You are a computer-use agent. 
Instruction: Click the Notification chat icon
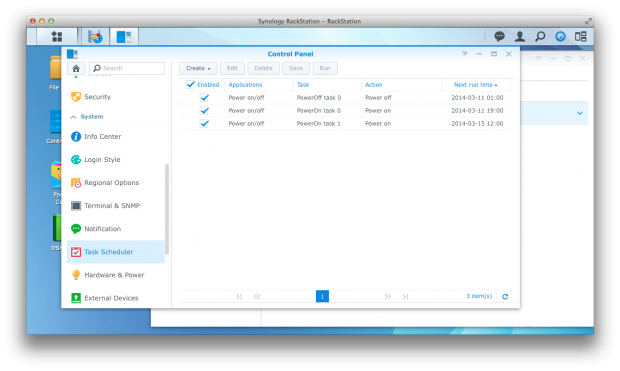coord(76,229)
